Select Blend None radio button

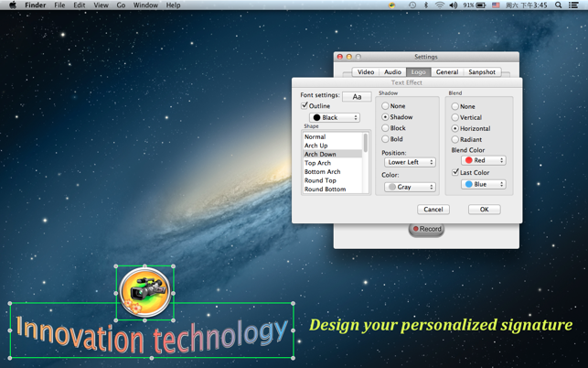[454, 106]
